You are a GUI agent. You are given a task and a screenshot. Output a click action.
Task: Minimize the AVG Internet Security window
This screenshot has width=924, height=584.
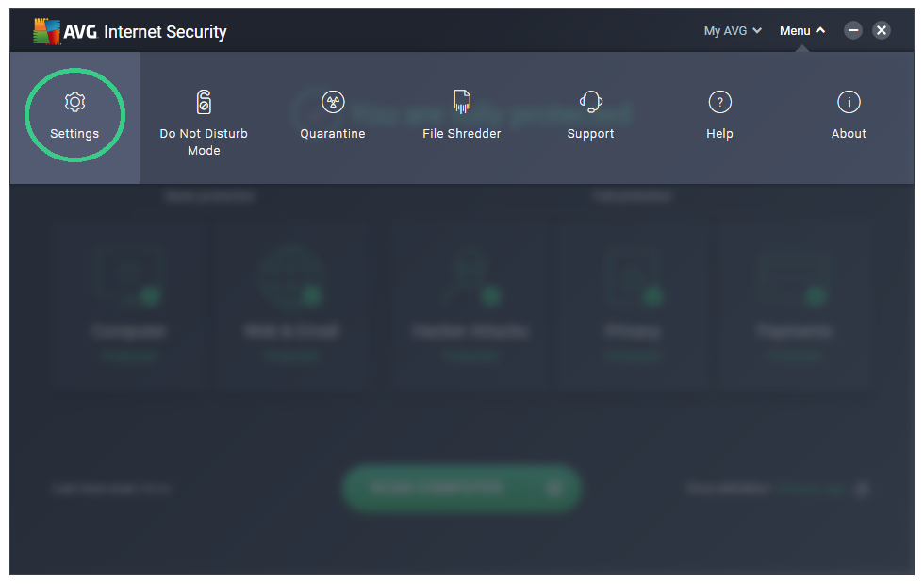tap(852, 30)
